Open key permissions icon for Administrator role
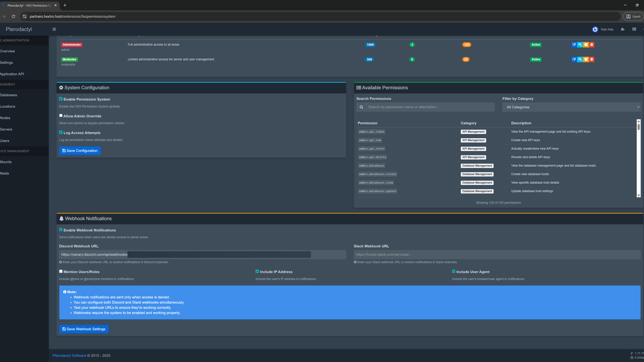644x362 pixels. pyautogui.click(x=580, y=45)
